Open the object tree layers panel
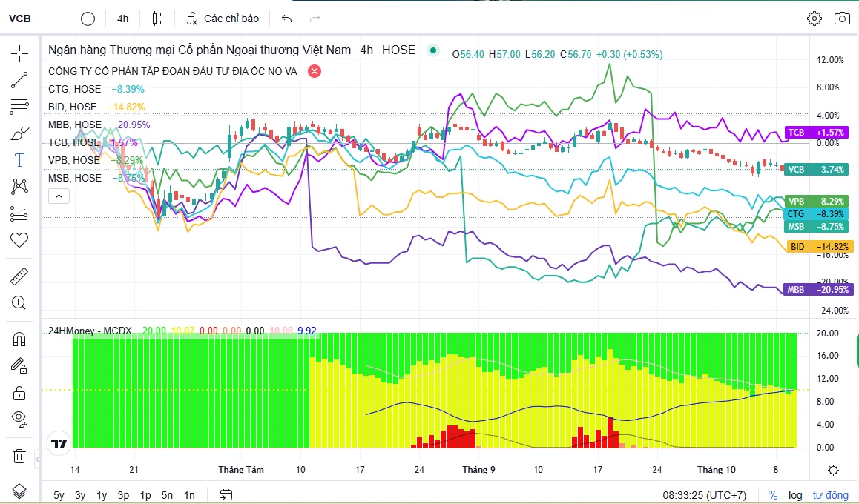Image resolution: width=859 pixels, height=504 pixels. (19, 491)
